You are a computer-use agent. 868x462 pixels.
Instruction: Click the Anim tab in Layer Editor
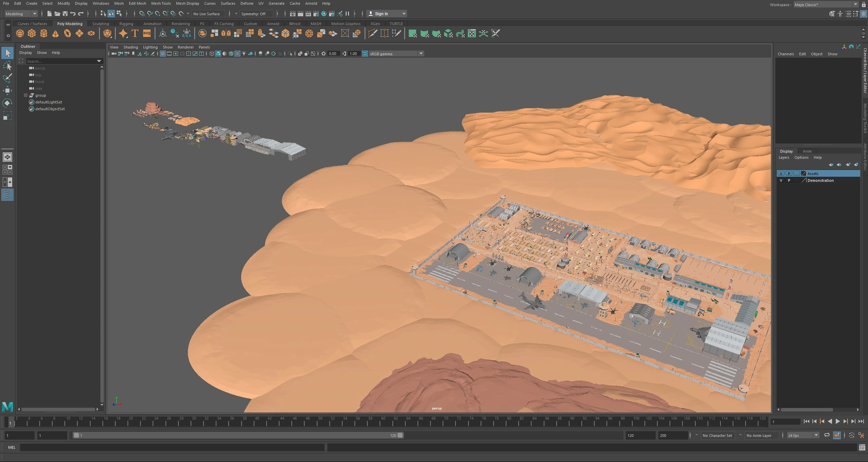[807, 151]
